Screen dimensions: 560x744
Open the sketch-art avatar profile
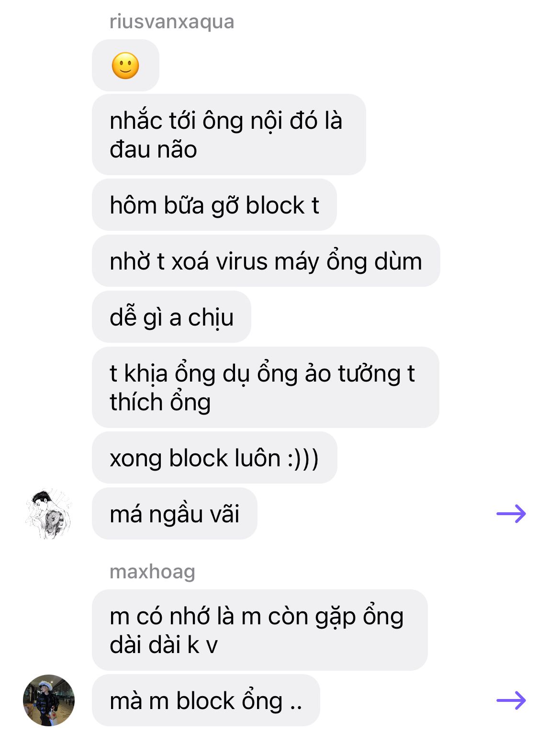pos(49,514)
